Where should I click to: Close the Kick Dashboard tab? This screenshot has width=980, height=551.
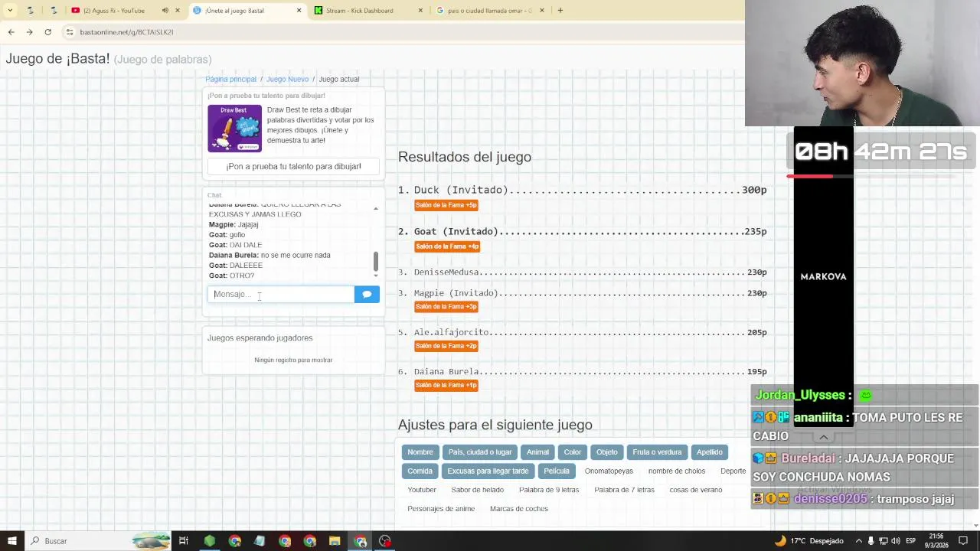(x=420, y=11)
